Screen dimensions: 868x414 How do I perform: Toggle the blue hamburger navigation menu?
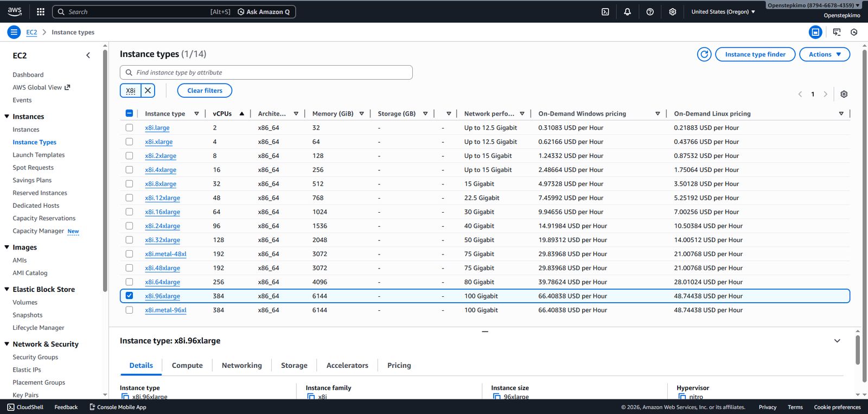[14, 32]
